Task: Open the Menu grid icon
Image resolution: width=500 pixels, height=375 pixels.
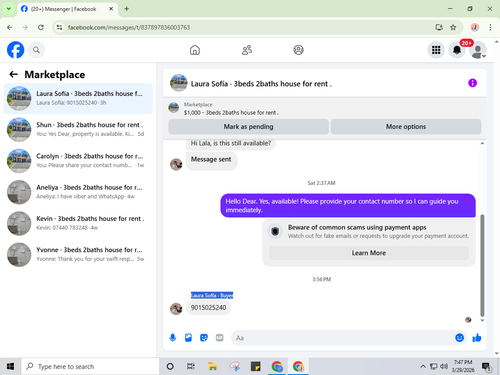Action: (x=436, y=50)
